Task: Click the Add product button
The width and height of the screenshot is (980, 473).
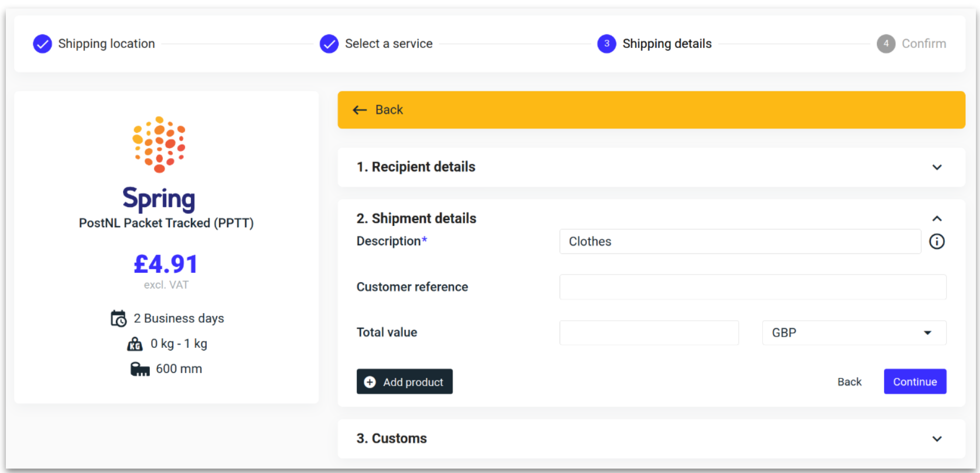Action: pyautogui.click(x=404, y=382)
